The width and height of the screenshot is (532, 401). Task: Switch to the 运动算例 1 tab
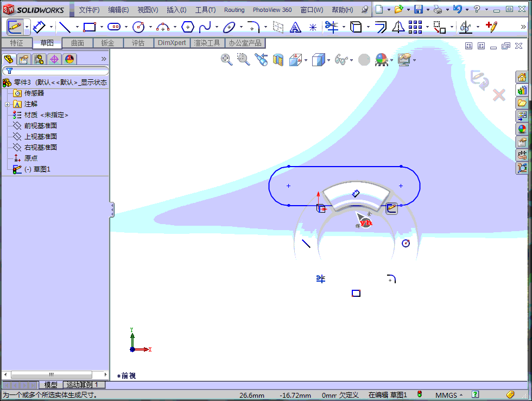coord(84,385)
